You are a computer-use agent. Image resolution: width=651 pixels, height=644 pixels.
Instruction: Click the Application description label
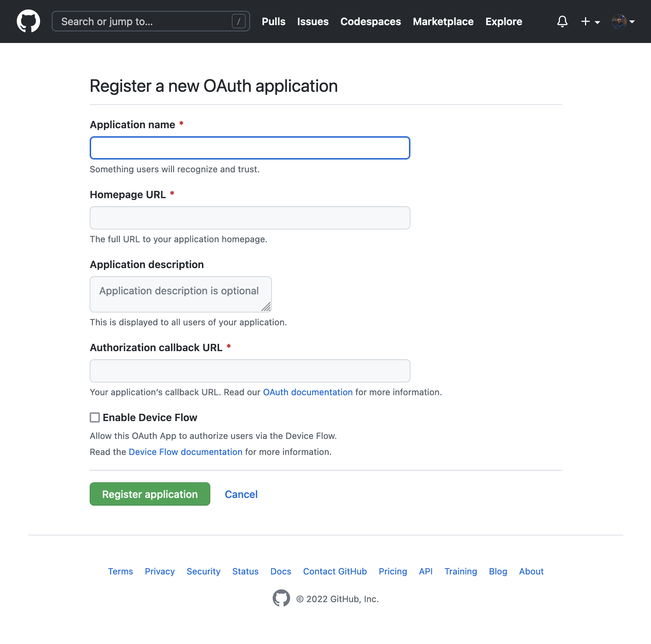(147, 264)
